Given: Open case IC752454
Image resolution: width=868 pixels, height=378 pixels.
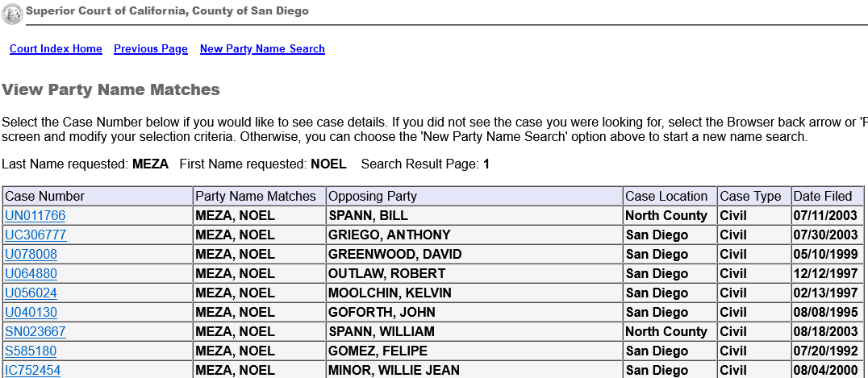Looking at the screenshot, I should (x=32, y=370).
